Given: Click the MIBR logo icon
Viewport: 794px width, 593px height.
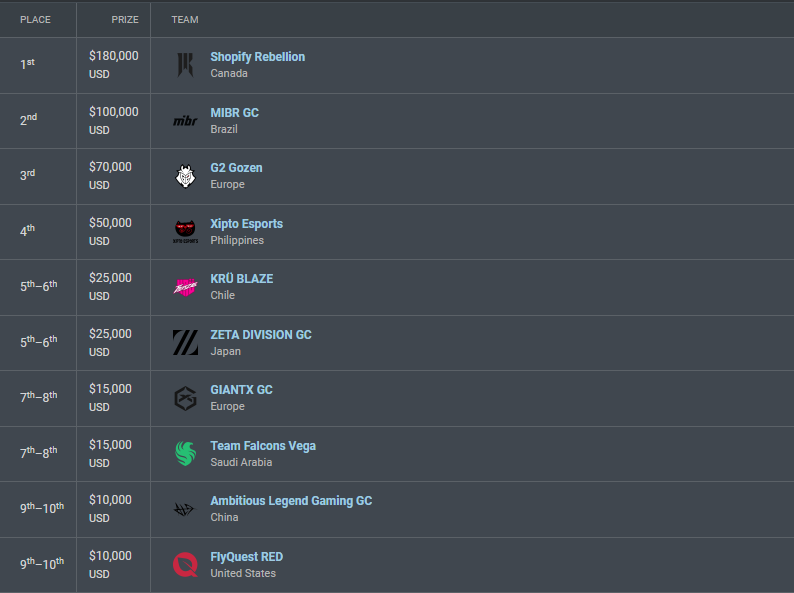Looking at the screenshot, I should coord(185,121).
